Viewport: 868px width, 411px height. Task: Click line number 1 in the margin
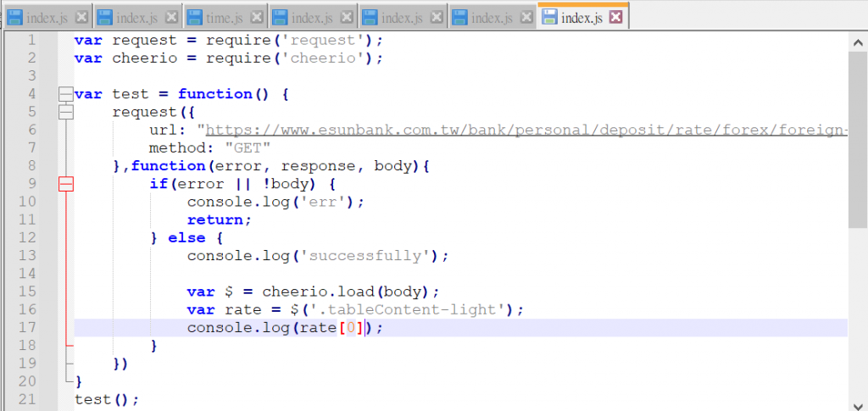(x=31, y=41)
